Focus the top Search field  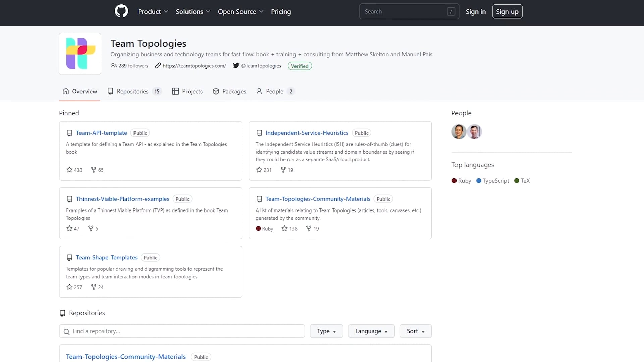[x=409, y=12]
